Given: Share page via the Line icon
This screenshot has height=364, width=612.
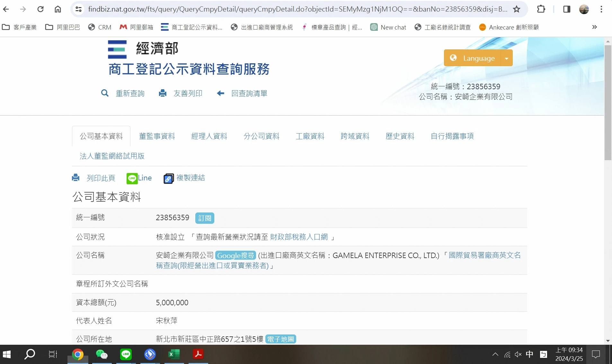Looking at the screenshot, I should pyautogui.click(x=132, y=178).
